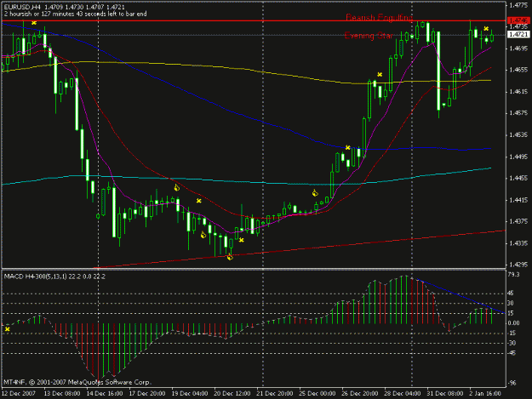
Task: Click the Bearish Engulfing pattern label
Action: coord(379,17)
